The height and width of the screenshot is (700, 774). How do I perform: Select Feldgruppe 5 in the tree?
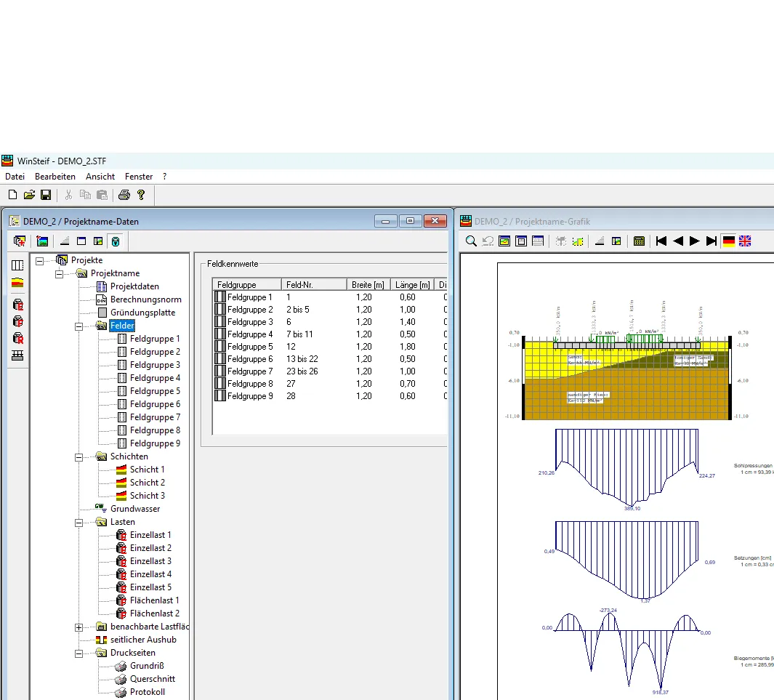pos(155,391)
